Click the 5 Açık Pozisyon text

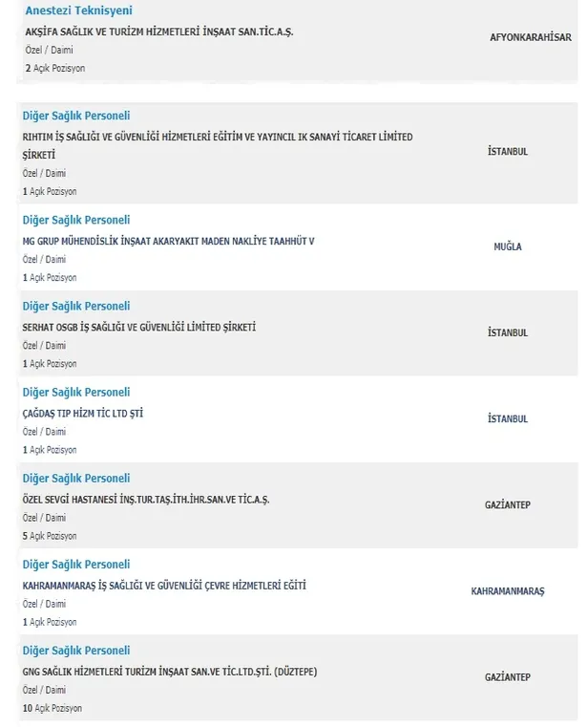coord(50,536)
